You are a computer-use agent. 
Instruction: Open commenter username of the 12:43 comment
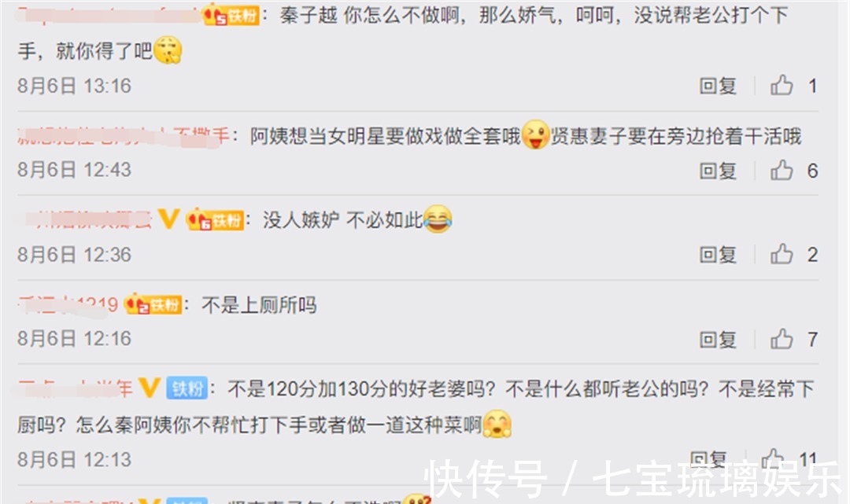[x=123, y=136]
